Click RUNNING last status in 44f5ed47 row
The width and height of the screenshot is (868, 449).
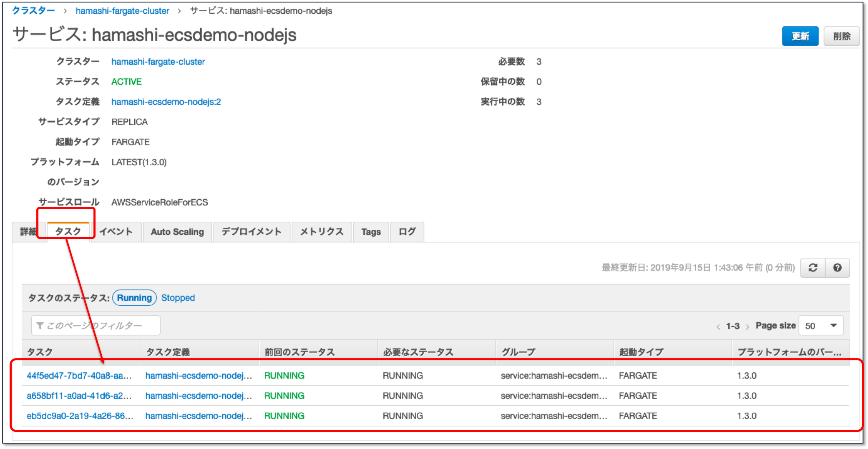(284, 376)
